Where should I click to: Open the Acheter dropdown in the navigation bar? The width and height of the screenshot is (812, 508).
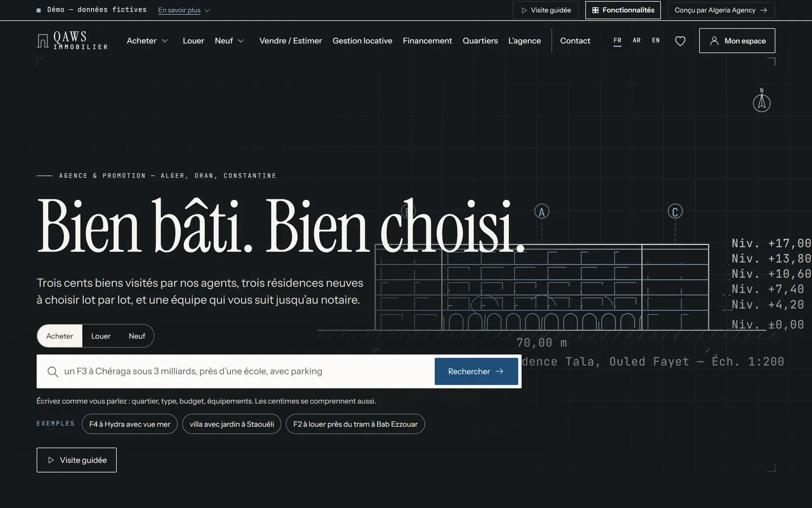pyautogui.click(x=147, y=41)
